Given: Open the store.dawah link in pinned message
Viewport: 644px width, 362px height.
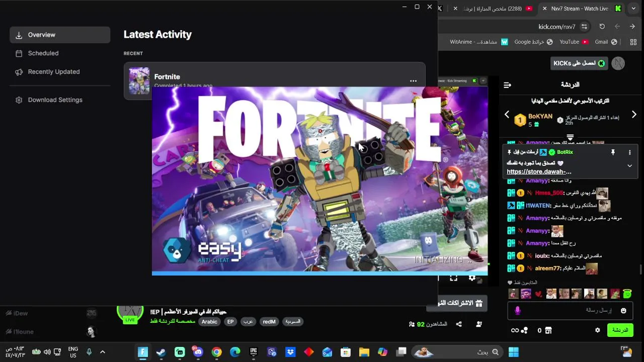Looking at the screenshot, I should pos(539,172).
